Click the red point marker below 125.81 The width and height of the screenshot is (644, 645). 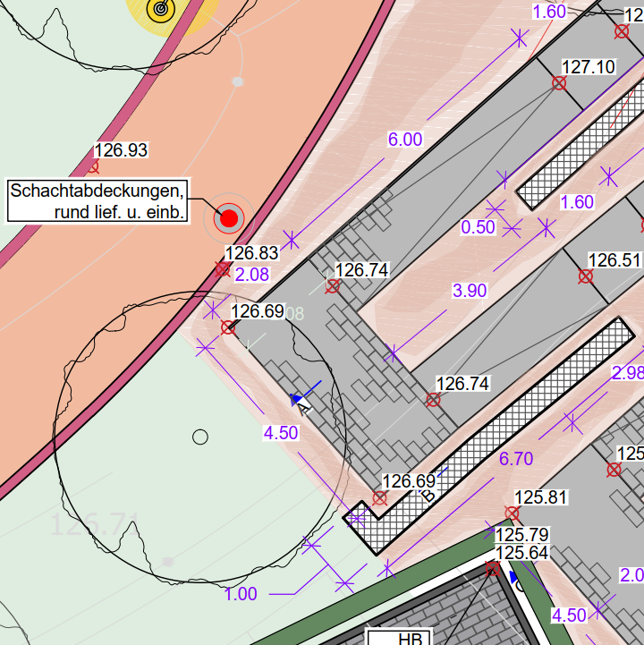(512, 513)
